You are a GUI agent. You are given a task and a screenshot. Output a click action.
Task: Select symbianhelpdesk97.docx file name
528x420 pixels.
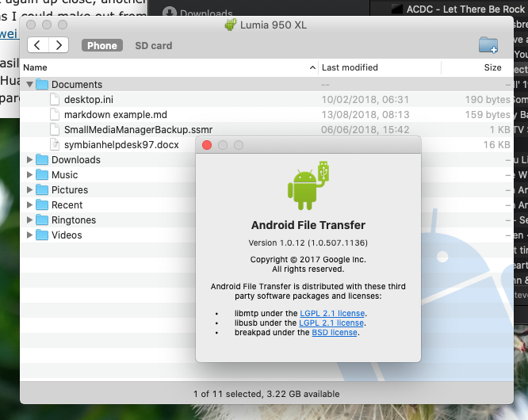tap(121, 145)
